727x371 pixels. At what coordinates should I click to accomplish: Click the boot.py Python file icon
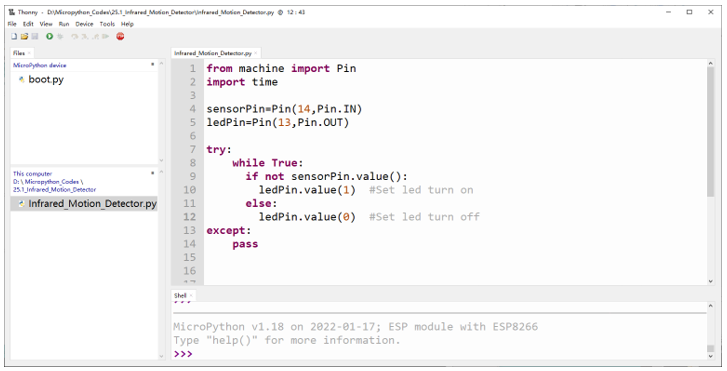(21, 80)
